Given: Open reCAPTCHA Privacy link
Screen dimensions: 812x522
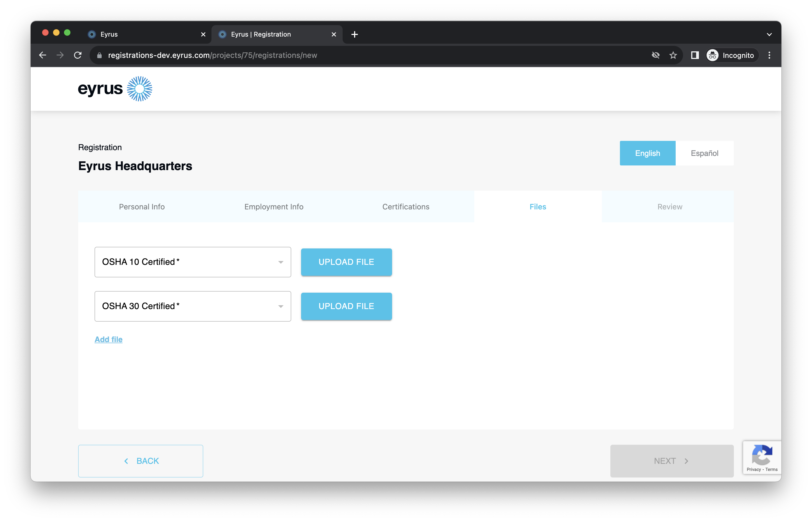Looking at the screenshot, I should pos(753,470).
